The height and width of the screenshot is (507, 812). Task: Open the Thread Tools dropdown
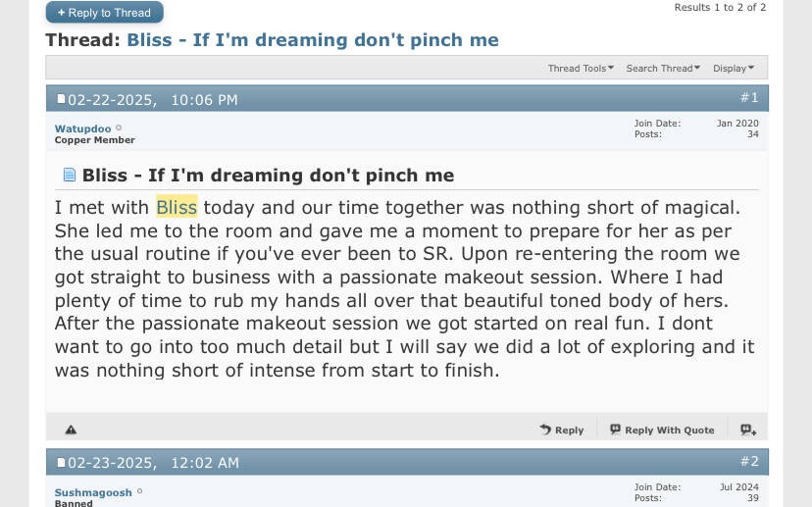pos(581,69)
